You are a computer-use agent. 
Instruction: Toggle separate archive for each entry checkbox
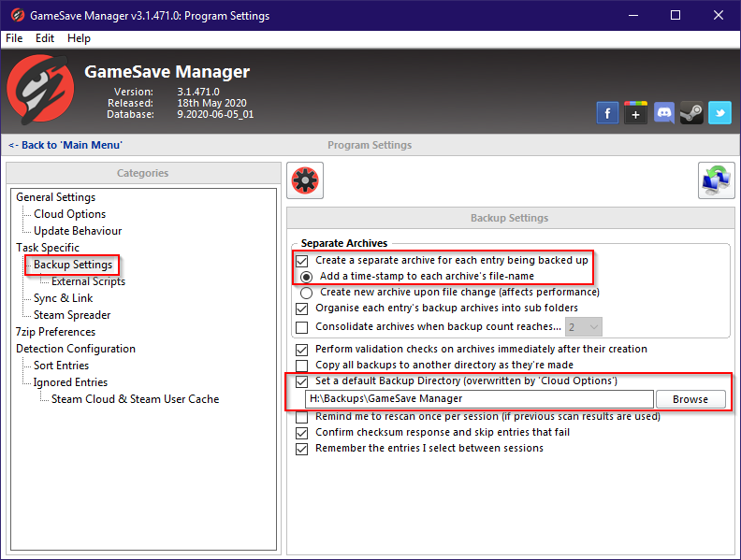[302, 261]
